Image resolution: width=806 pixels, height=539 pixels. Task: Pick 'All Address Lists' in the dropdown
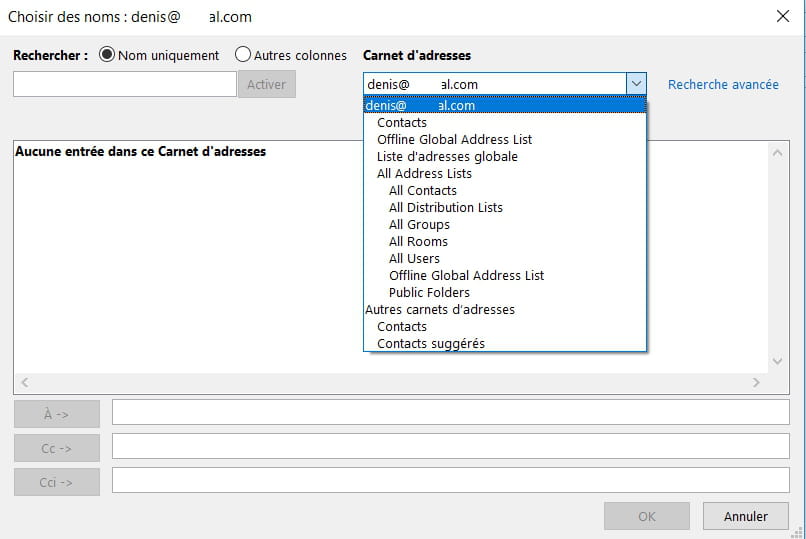click(x=424, y=174)
